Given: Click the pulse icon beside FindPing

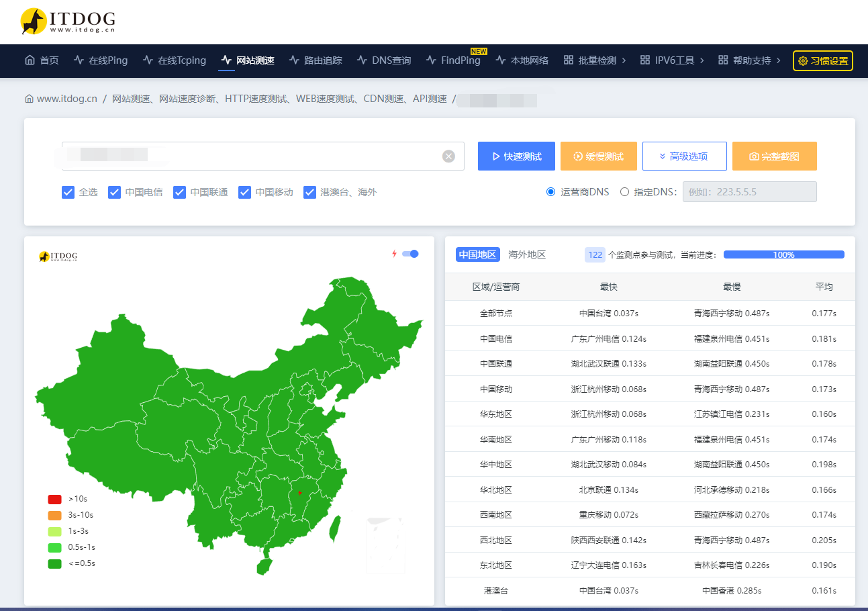Looking at the screenshot, I should pyautogui.click(x=431, y=60).
